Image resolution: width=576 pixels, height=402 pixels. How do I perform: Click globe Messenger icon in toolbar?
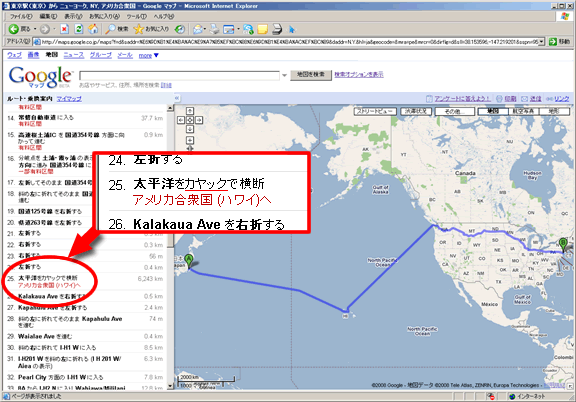coord(249,29)
